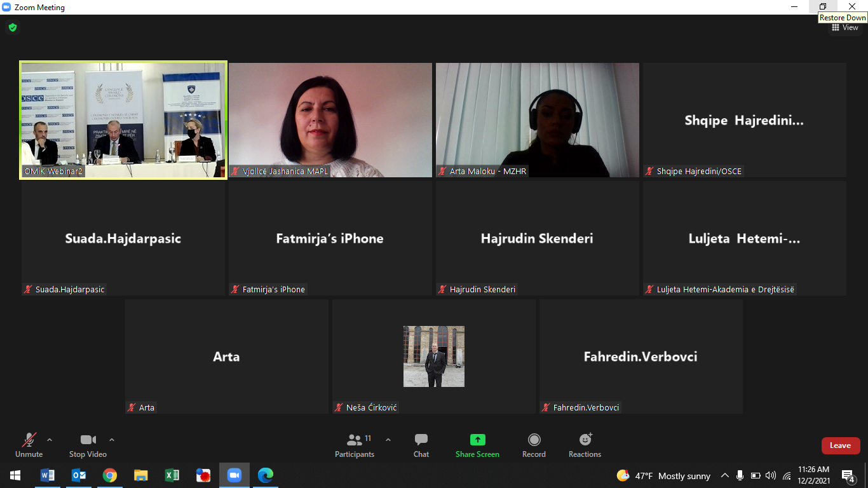Expand audio options arrow beside Unmute
This screenshot has height=488, width=868.
pos(50,440)
